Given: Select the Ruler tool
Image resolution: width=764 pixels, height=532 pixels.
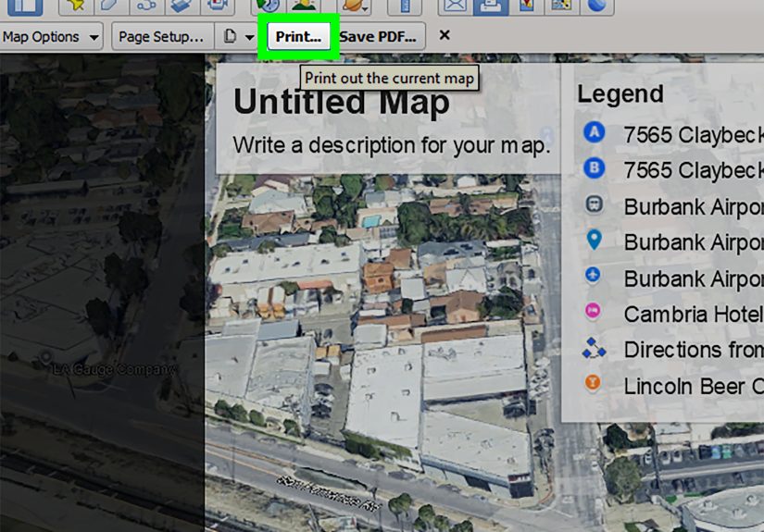Looking at the screenshot, I should pyautogui.click(x=405, y=6).
